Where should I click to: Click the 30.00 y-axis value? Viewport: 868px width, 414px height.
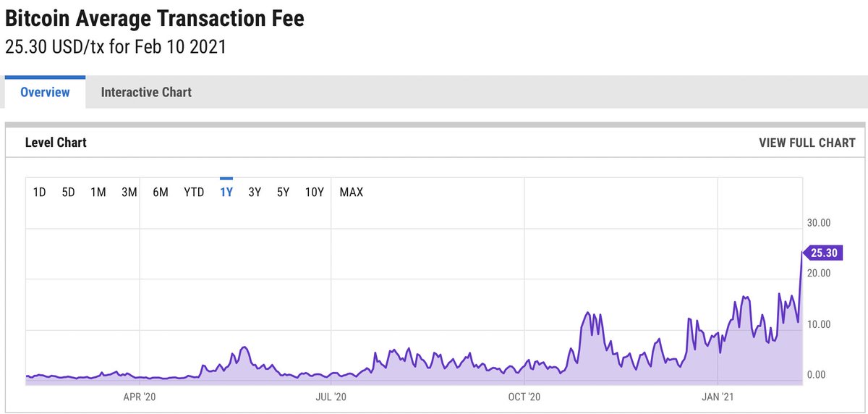[x=818, y=222]
